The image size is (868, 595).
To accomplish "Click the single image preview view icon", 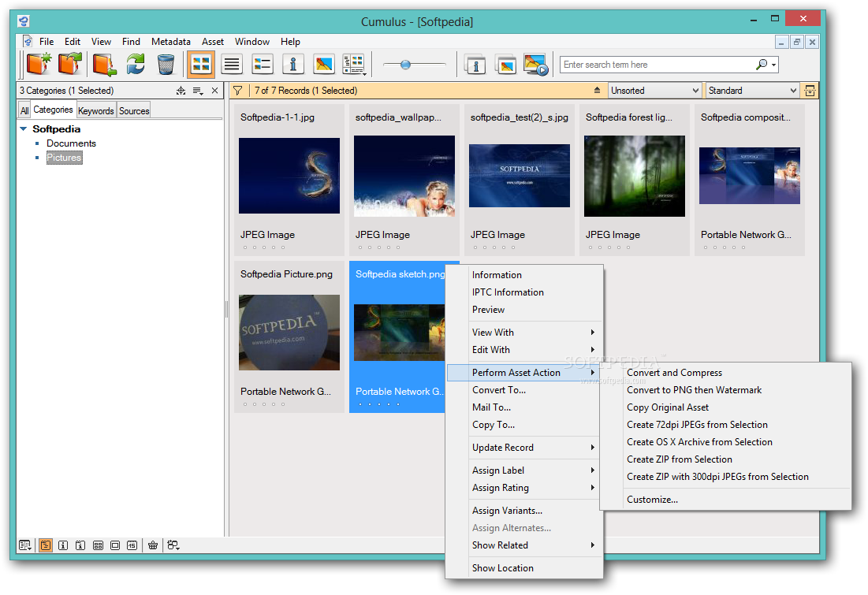I will (x=323, y=64).
